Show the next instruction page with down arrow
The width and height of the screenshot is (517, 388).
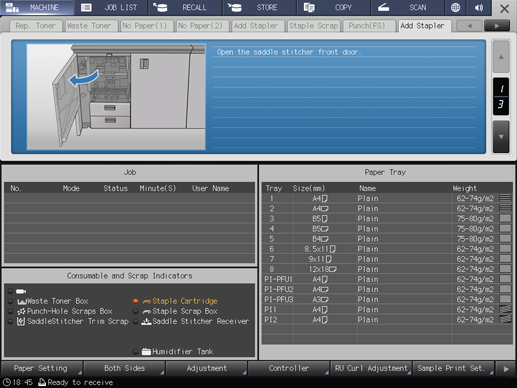click(501, 137)
